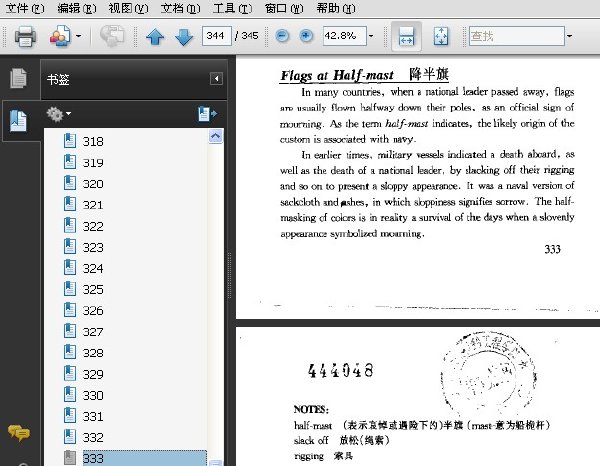Click the bookmark icon beside 326

pos(70,310)
